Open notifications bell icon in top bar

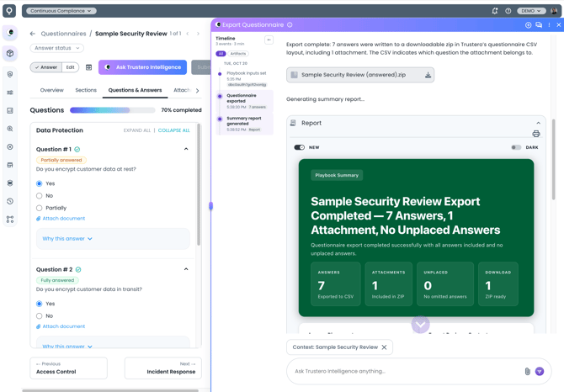495,11
